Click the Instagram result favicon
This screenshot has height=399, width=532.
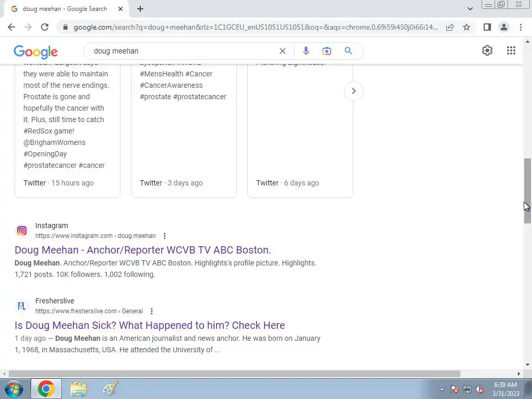[22, 231]
